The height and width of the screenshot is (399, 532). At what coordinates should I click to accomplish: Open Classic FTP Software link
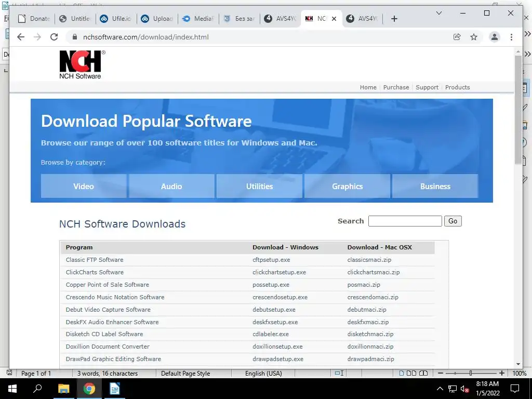(x=95, y=260)
